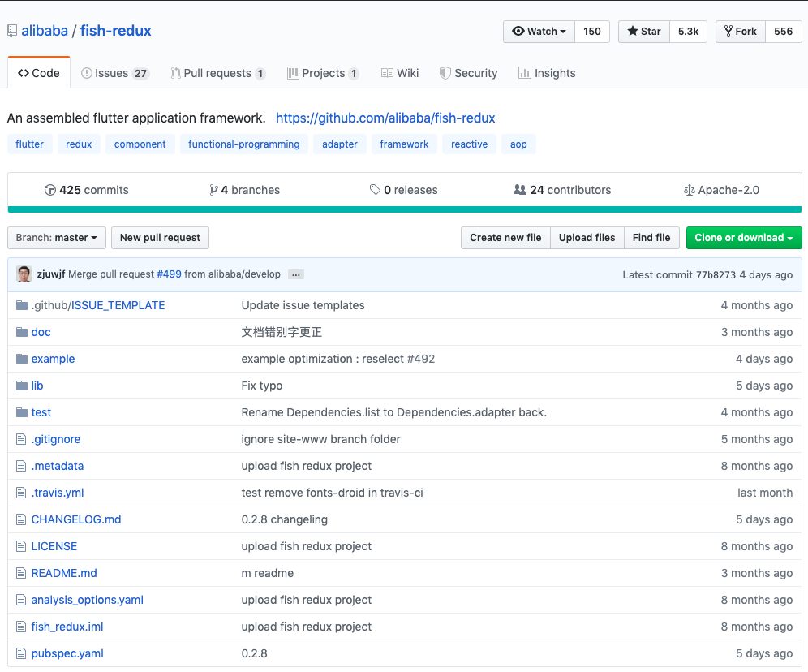Fork the fish-redux repository
808x672 pixels.
click(x=741, y=32)
